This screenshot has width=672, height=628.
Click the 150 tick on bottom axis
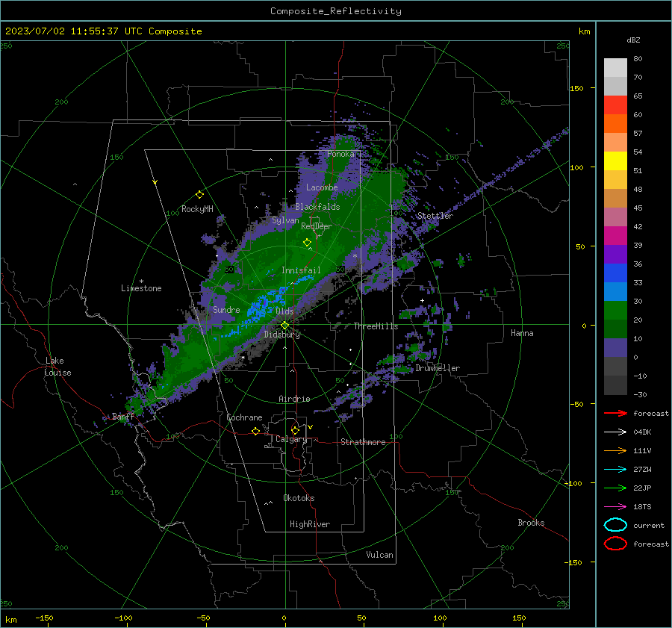click(x=519, y=618)
